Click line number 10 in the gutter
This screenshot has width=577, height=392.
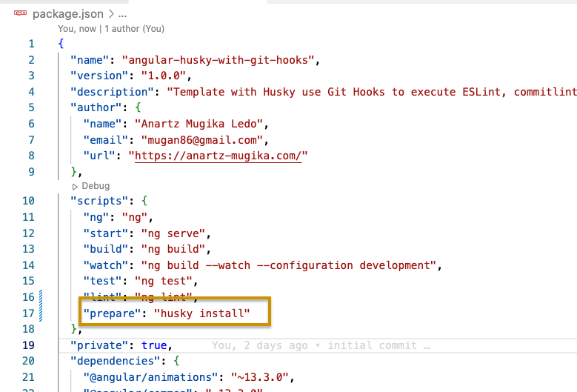click(x=28, y=201)
